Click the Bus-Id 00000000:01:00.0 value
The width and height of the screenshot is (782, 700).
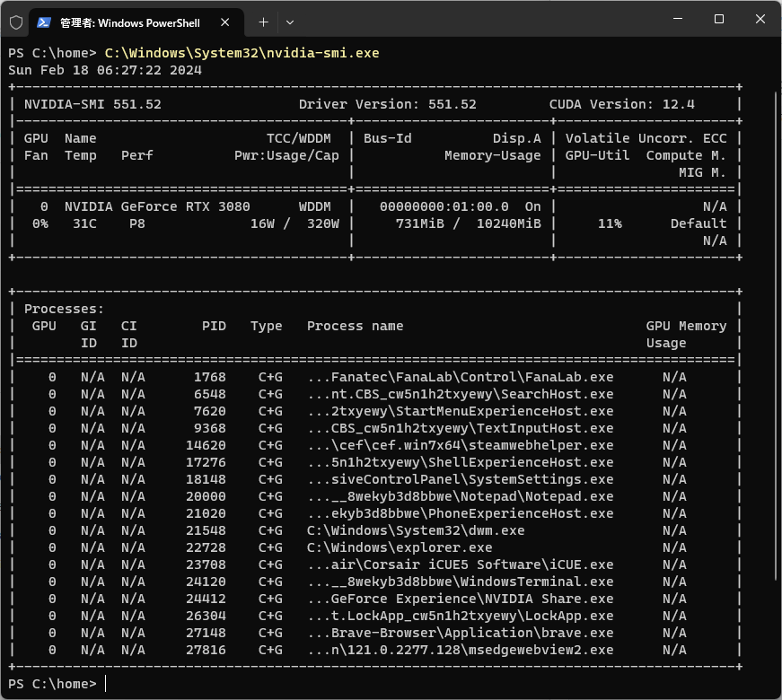click(x=444, y=206)
